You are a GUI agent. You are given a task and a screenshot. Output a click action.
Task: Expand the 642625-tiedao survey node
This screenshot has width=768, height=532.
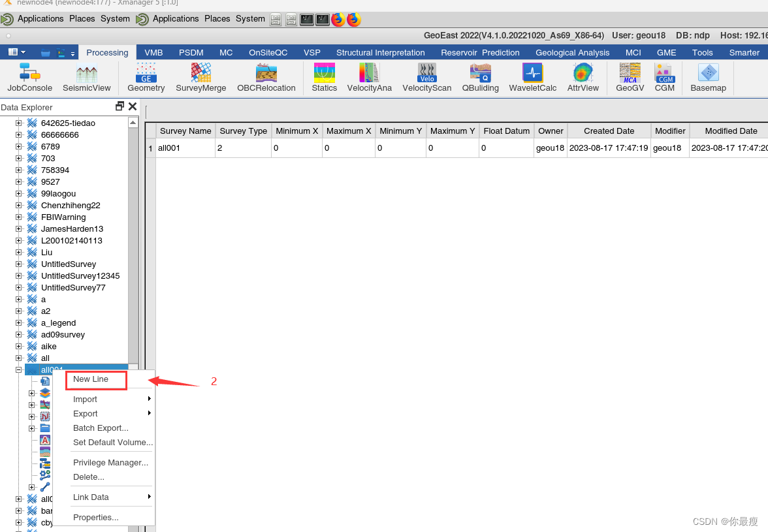pyautogui.click(x=18, y=123)
